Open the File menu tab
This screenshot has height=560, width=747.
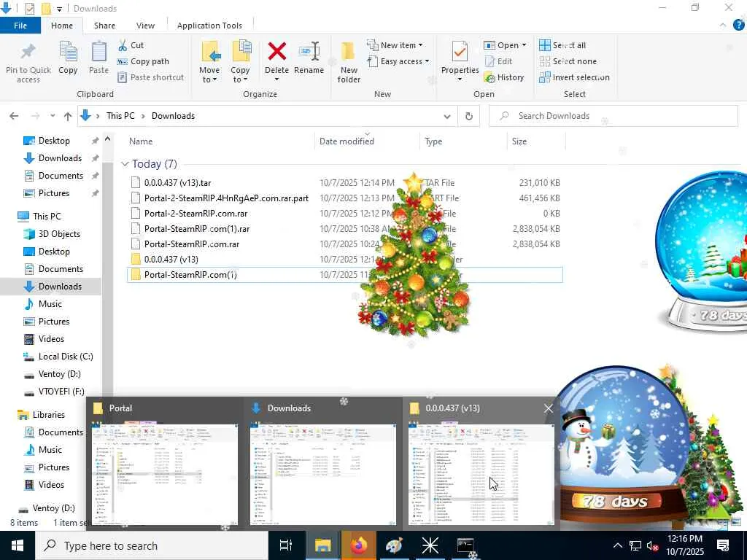click(20, 26)
